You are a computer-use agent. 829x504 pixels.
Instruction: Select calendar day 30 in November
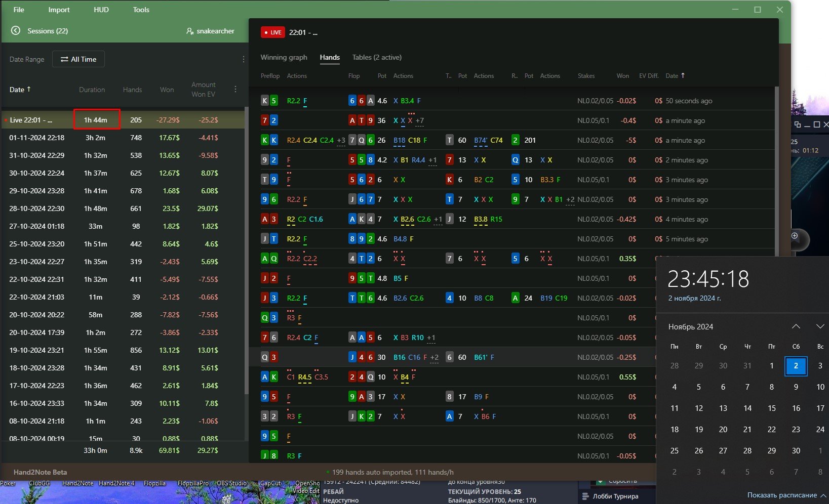(796, 451)
